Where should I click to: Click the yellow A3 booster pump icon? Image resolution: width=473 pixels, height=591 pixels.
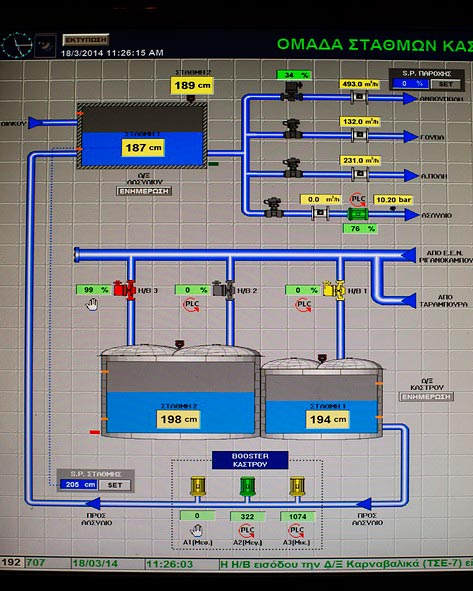click(x=297, y=486)
